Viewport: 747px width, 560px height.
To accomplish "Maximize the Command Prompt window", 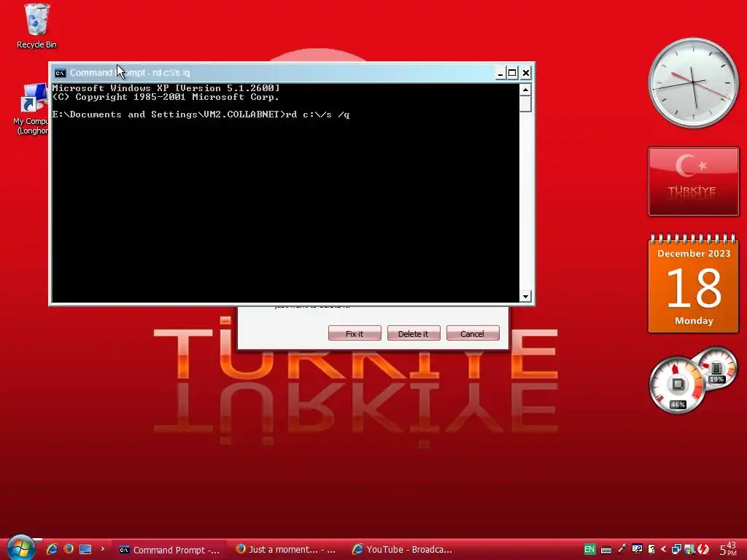I will [512, 73].
